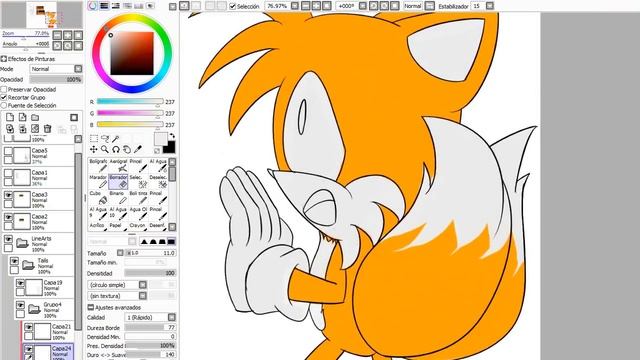Swap foreground and background colors
The image size is (640, 360).
pyautogui.click(x=172, y=136)
